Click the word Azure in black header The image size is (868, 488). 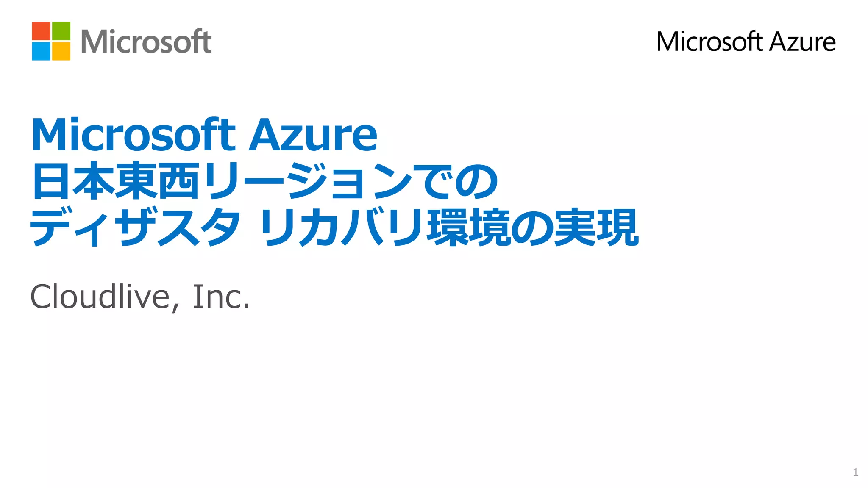click(802, 42)
